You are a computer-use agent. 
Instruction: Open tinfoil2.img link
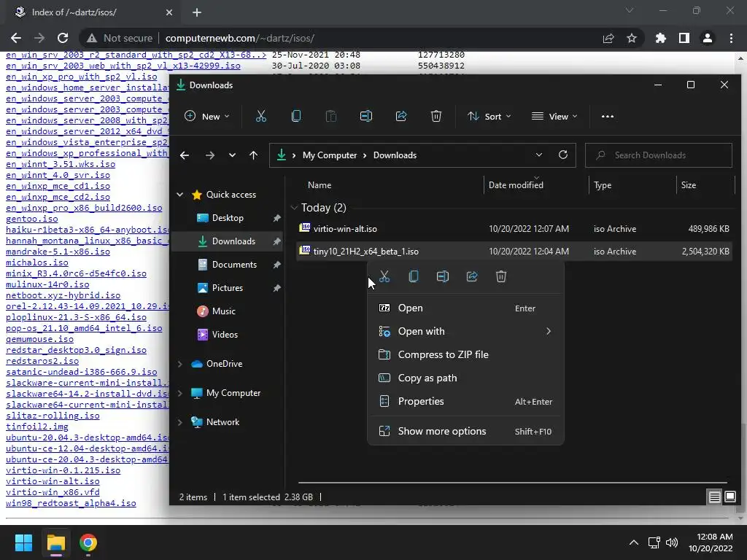(37, 427)
